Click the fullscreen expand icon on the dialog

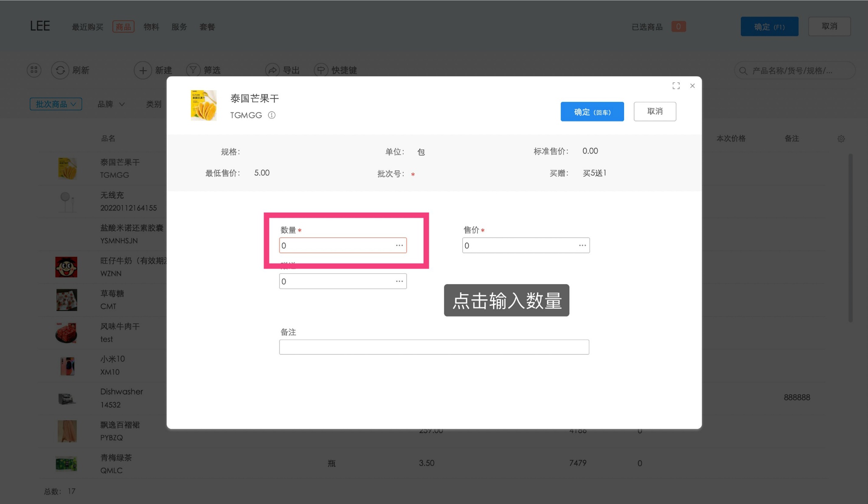[x=676, y=85]
